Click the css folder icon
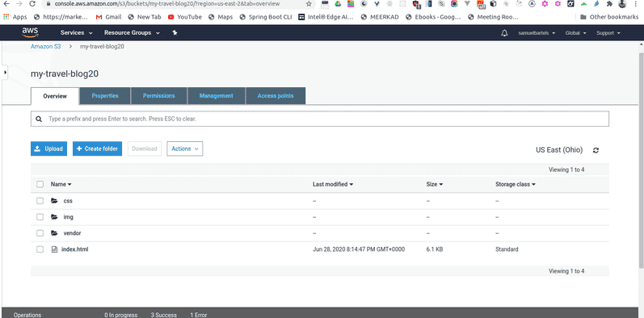Viewport: 644px width, 318px height. click(x=54, y=201)
